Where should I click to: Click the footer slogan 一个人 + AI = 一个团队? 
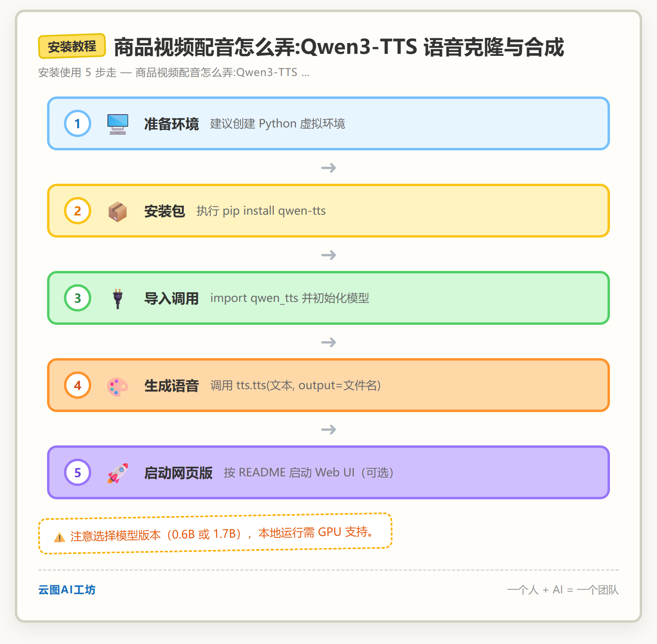(563, 590)
